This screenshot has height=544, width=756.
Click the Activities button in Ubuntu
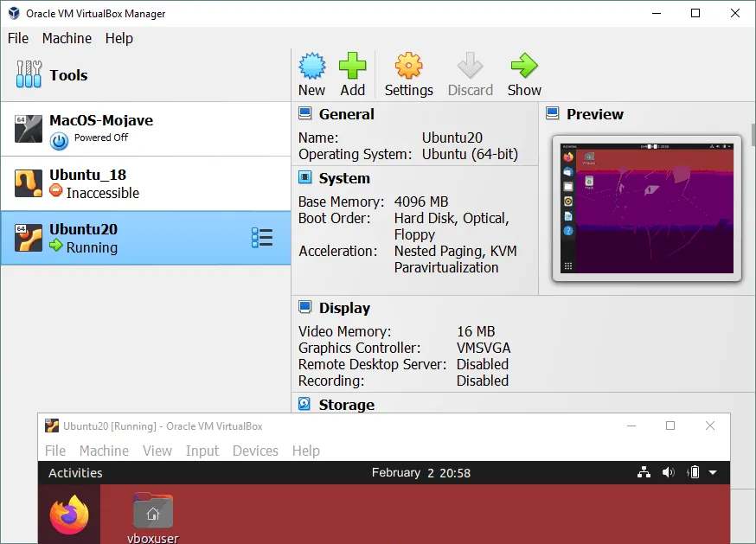click(75, 473)
